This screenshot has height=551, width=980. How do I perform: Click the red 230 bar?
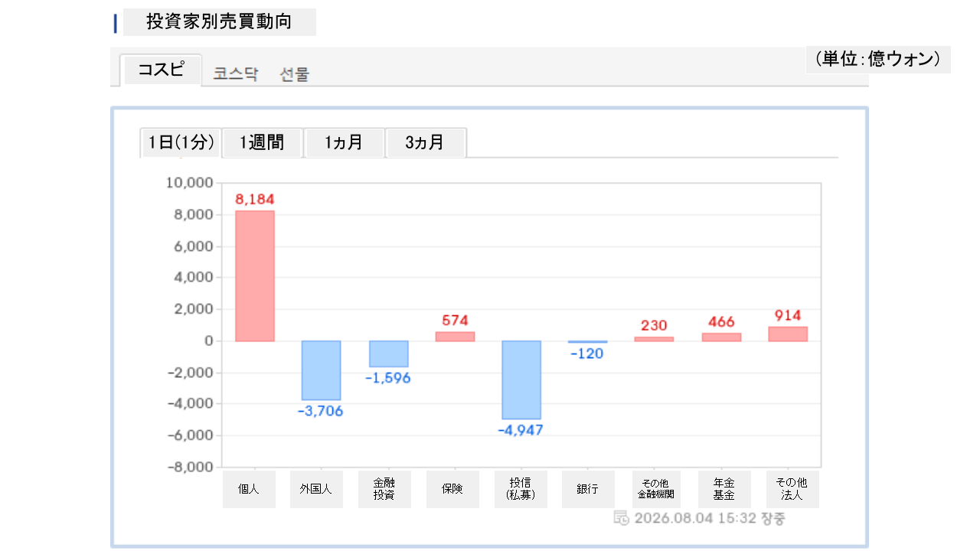pos(654,339)
